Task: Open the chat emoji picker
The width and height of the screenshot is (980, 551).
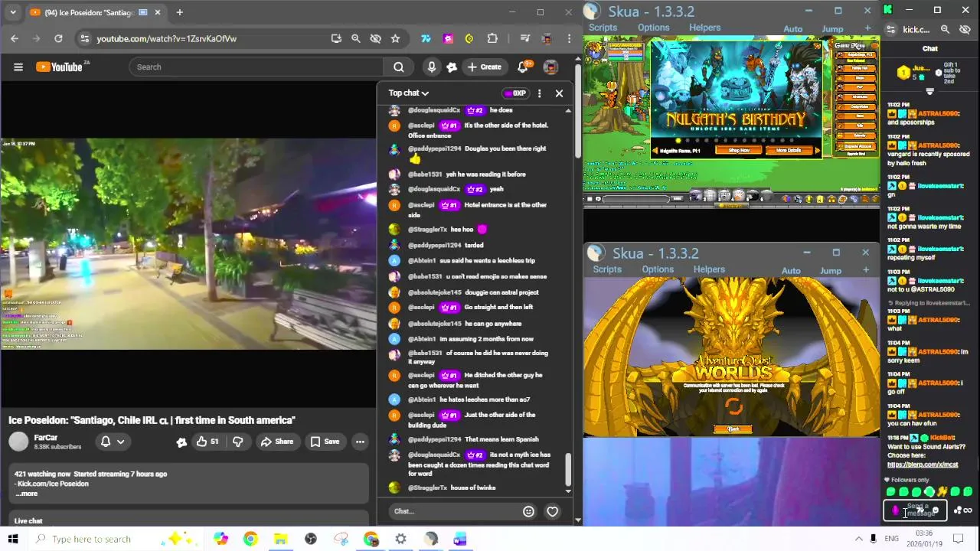Action: (x=528, y=511)
